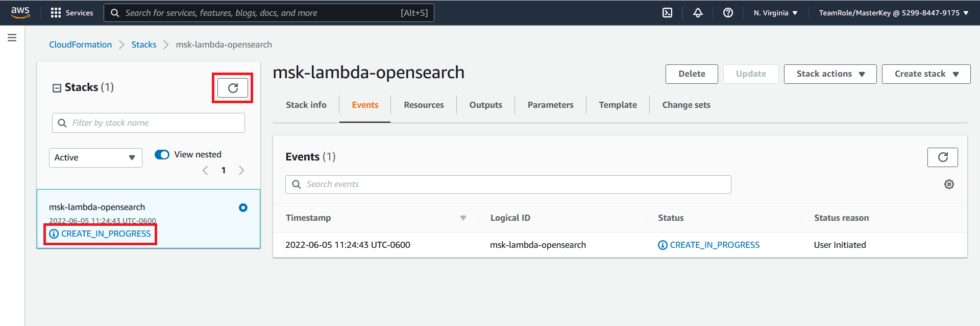Open the Outputs tab

(486, 105)
